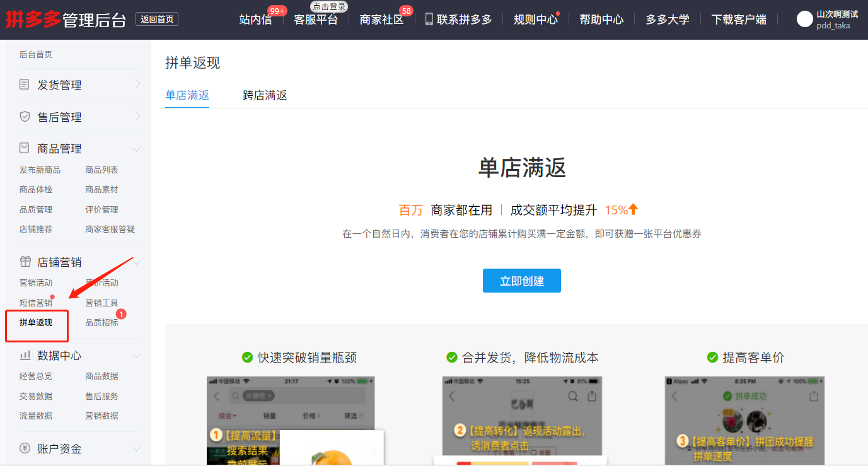
Task: Open 客服平台 in top navigation
Action: 316,20
